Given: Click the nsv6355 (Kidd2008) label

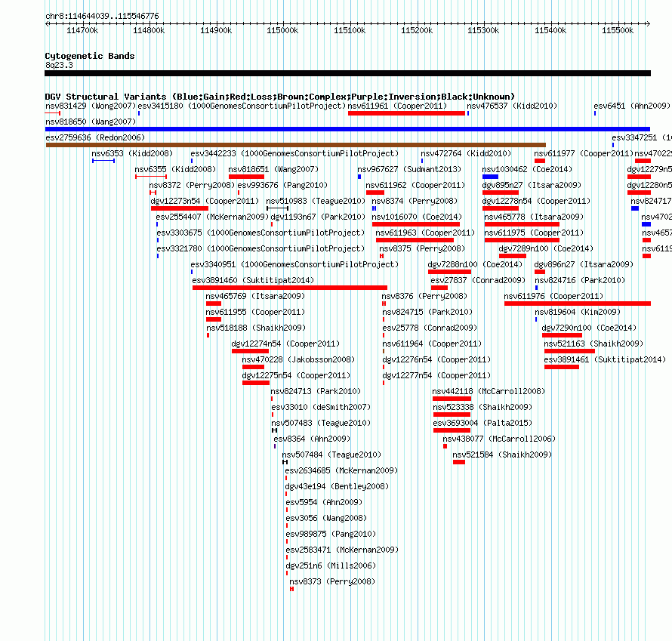Looking at the screenshot, I should [175, 169].
